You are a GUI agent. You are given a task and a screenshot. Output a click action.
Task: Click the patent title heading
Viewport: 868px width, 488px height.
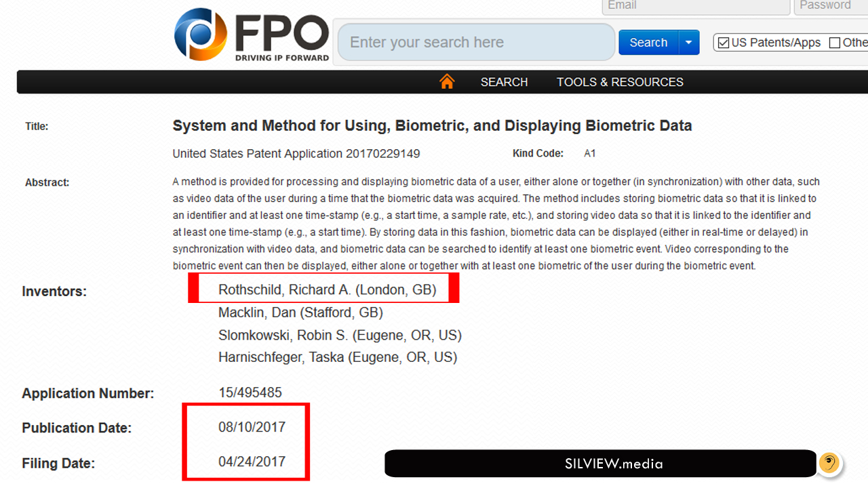(432, 126)
